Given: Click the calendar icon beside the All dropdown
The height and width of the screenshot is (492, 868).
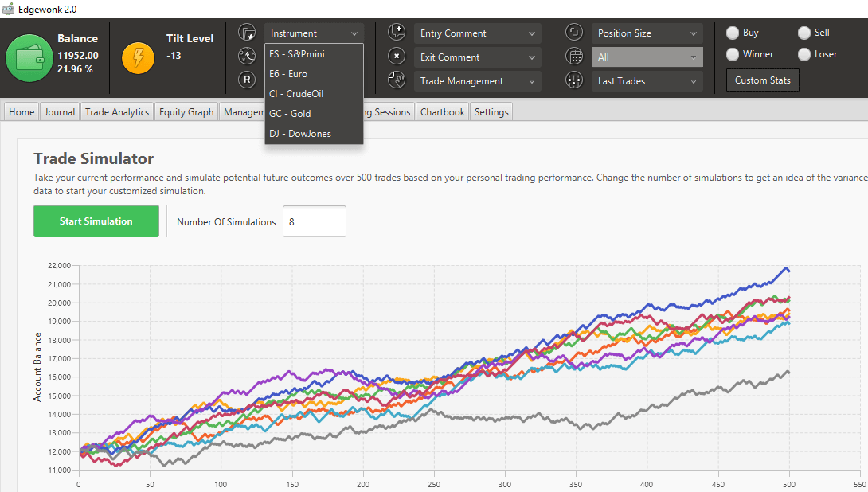Looking at the screenshot, I should point(574,56).
